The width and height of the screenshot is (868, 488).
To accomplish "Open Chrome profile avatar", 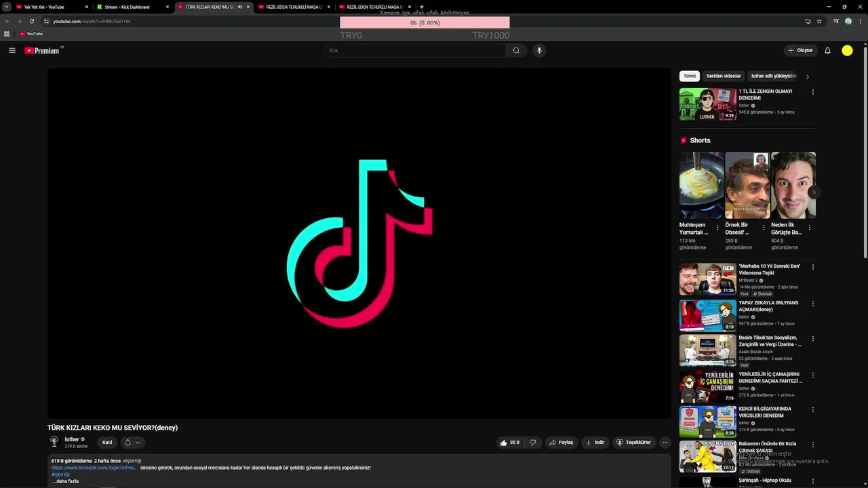I will [848, 21].
